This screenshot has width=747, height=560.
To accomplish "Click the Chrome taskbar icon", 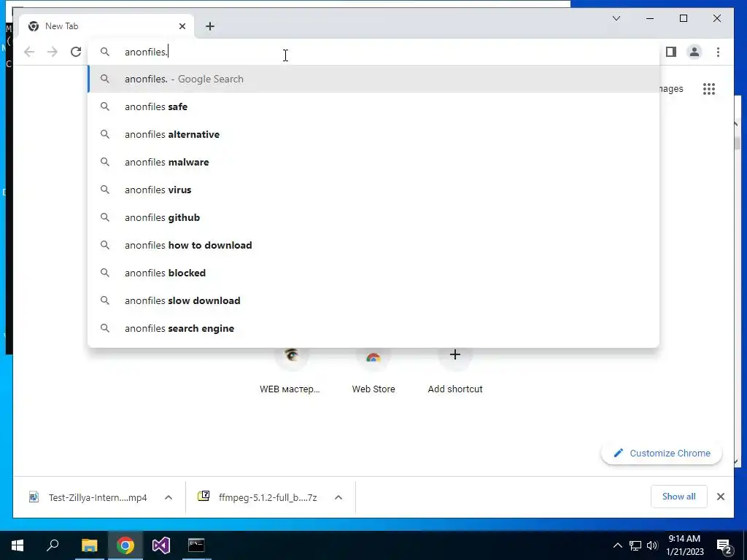I will tap(125, 545).
